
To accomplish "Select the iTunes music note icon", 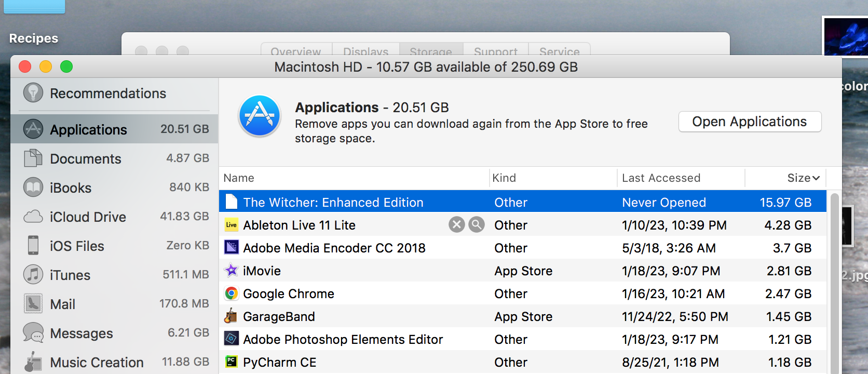I will point(33,275).
